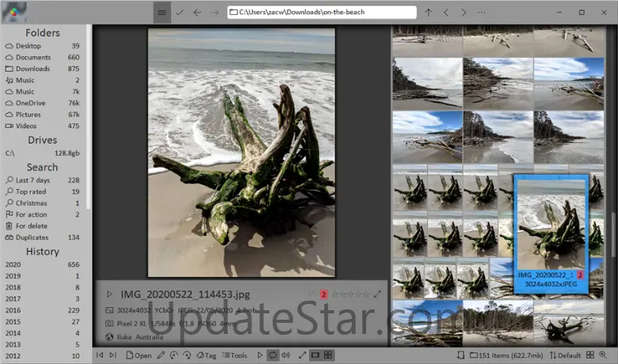
Task: Toggle the flag icon in info panel
Action: click(x=312, y=294)
